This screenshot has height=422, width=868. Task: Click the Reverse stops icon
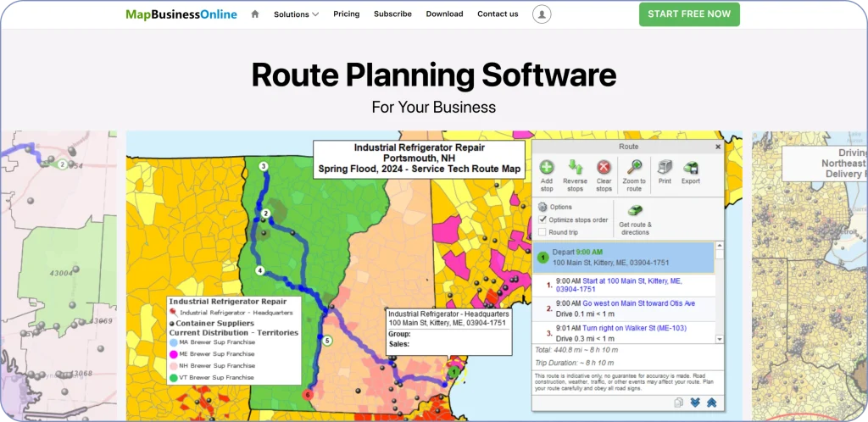pyautogui.click(x=576, y=167)
